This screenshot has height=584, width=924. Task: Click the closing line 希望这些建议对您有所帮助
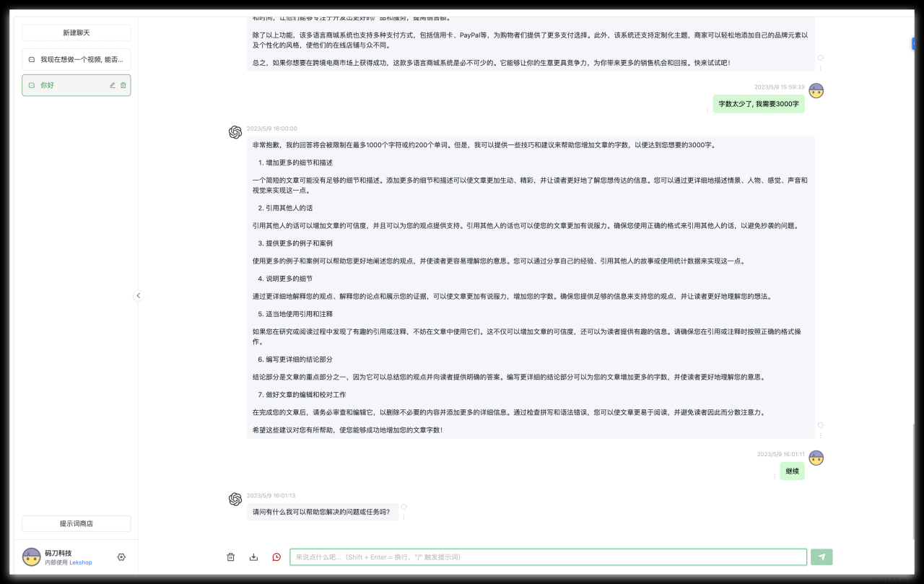pos(347,430)
